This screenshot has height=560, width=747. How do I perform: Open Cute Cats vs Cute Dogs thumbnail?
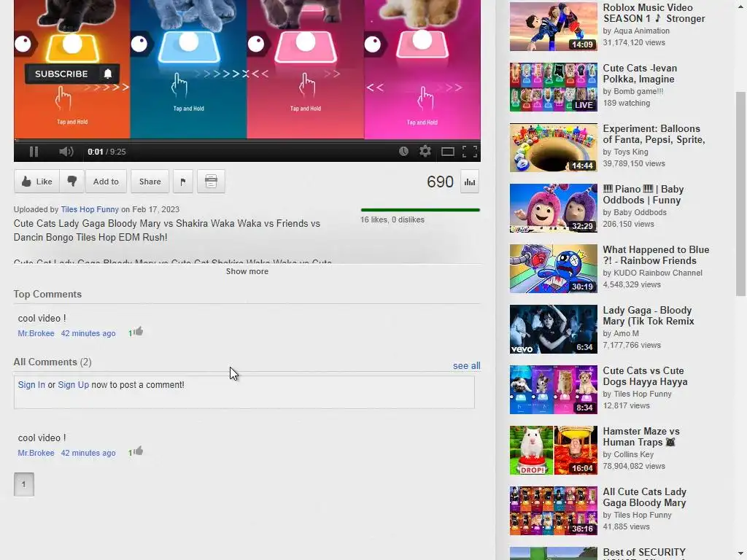coord(553,389)
